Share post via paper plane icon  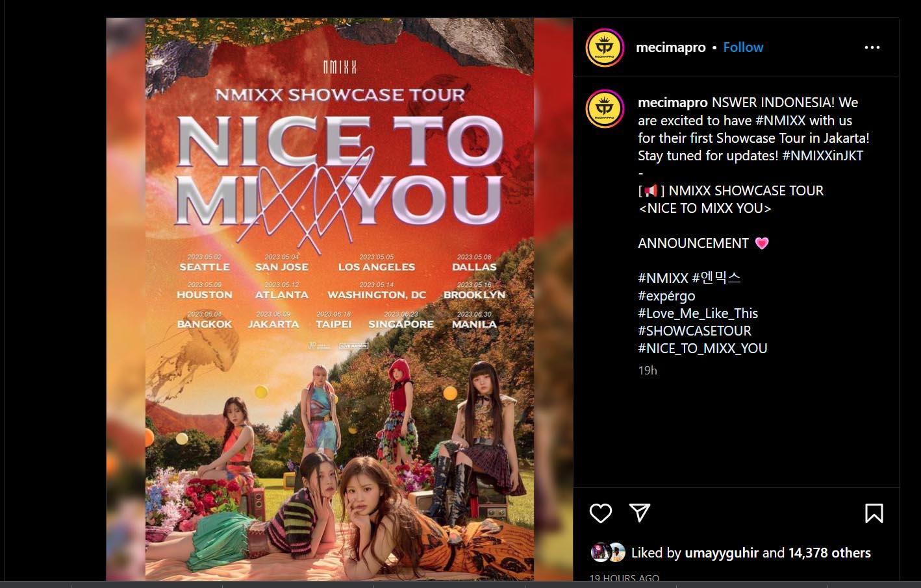(640, 513)
